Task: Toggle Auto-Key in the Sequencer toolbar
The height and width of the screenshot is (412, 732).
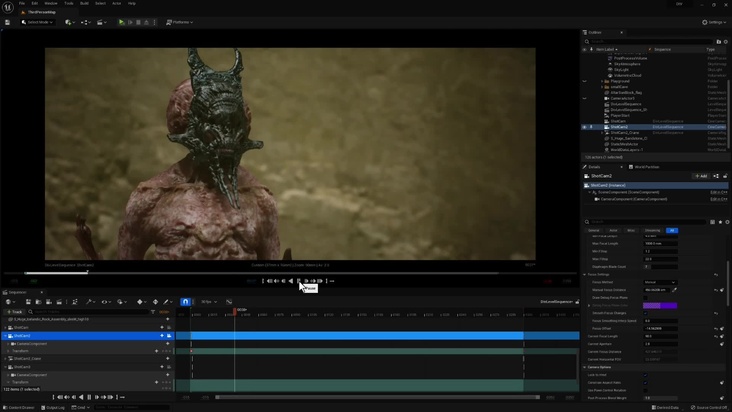Action: click(155, 302)
